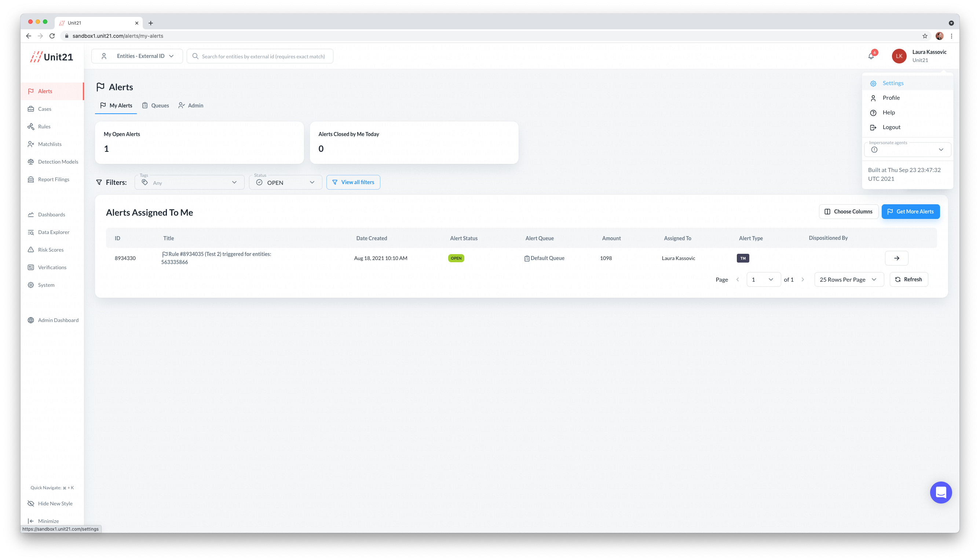This screenshot has width=980, height=560.
Task: Expand the Tags filter dropdown
Action: (189, 183)
